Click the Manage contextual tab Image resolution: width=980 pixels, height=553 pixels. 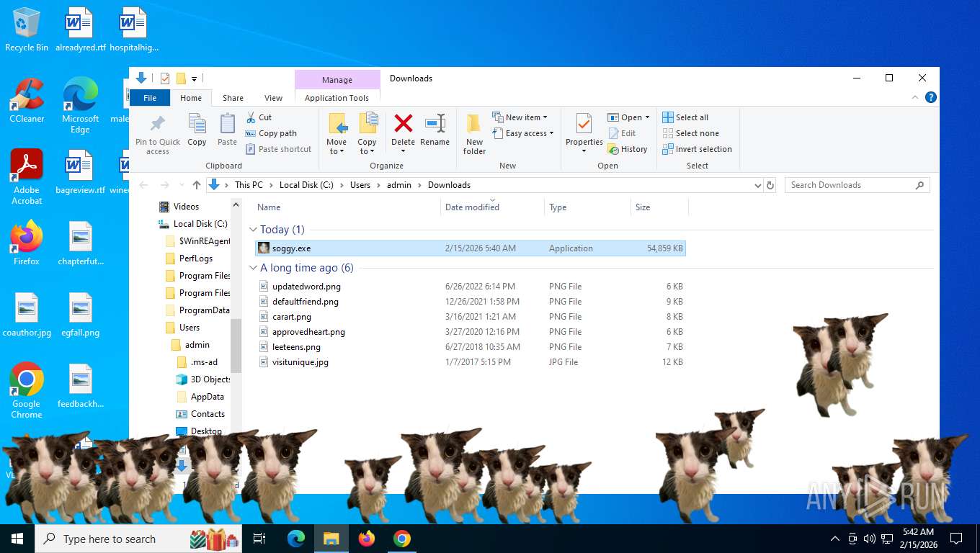337,80
